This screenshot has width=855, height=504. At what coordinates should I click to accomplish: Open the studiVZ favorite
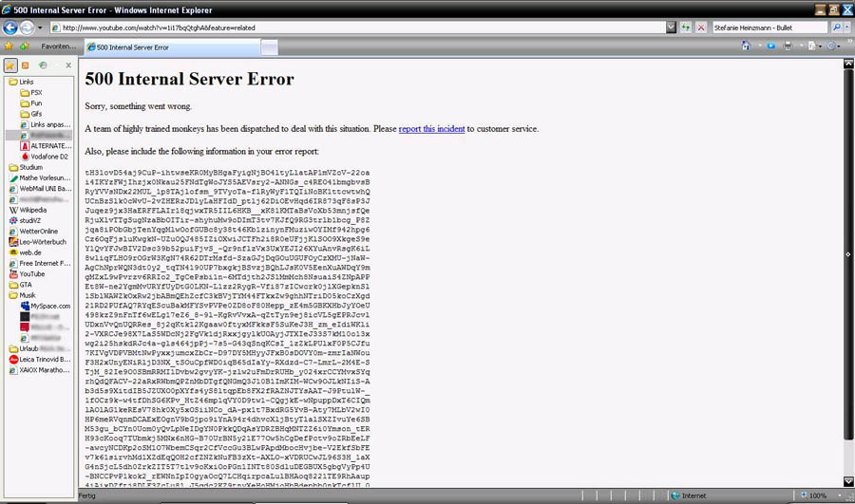(26, 220)
